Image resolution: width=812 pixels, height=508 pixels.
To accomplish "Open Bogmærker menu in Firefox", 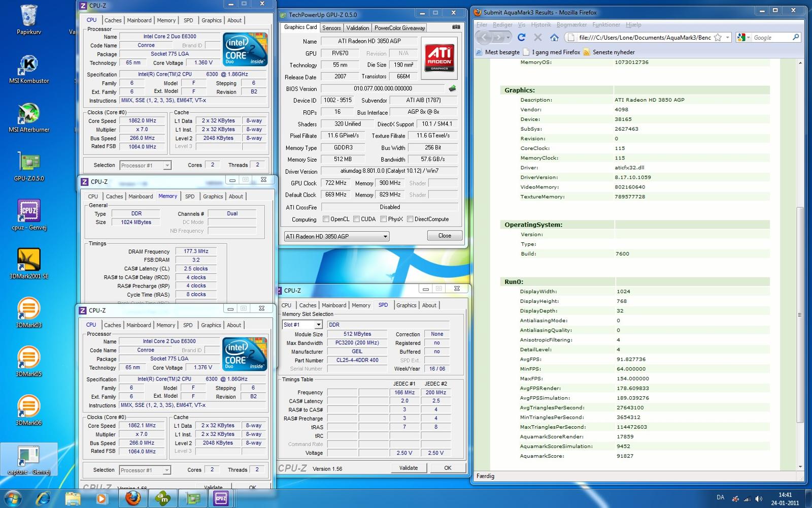I will coord(571,24).
